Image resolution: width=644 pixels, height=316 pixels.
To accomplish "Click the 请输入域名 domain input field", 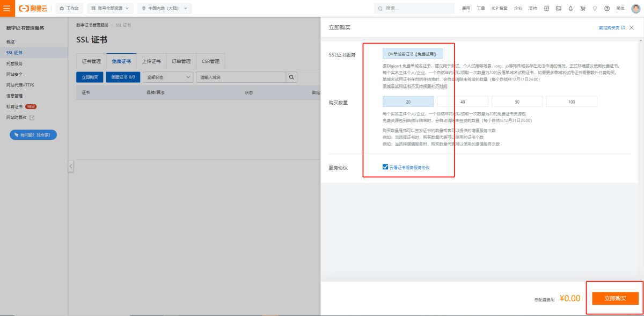I will tap(240, 77).
